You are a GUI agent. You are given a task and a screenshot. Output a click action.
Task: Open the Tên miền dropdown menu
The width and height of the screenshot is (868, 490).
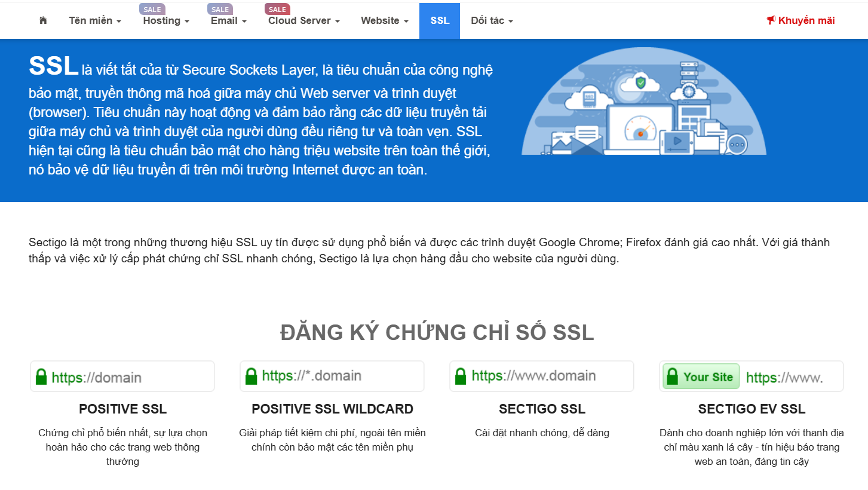(95, 21)
